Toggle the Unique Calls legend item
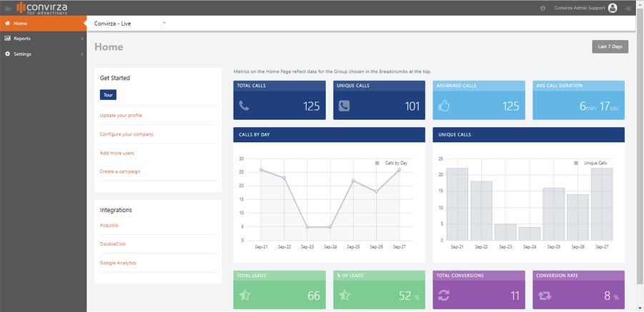Image resolution: width=644 pixels, height=312 pixels. (590, 163)
